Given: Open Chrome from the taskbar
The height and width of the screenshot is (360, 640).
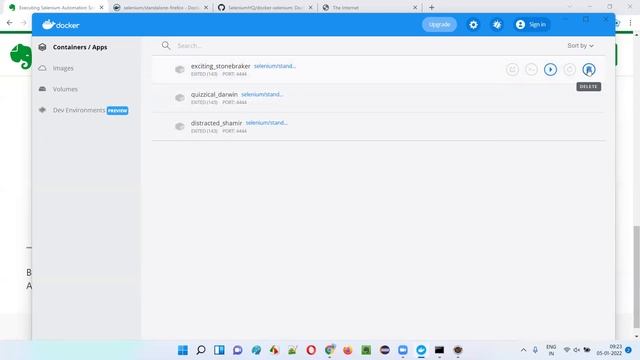Looking at the screenshot, I should 329,350.
